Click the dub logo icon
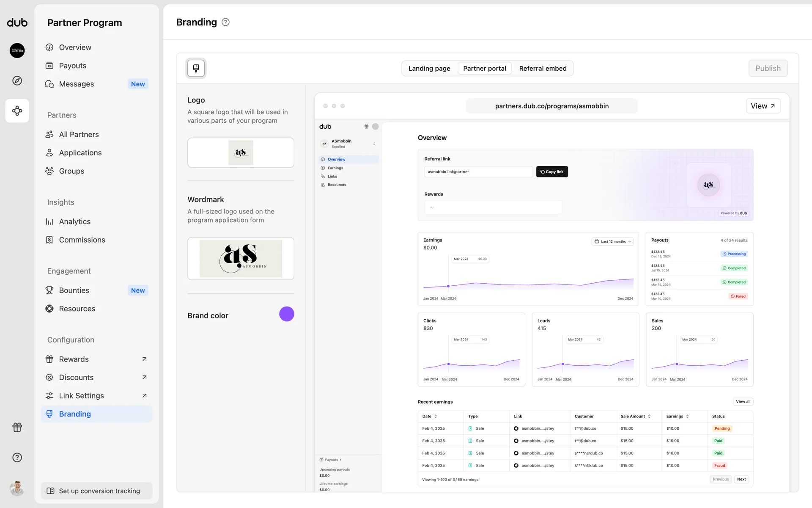This screenshot has height=508, width=812. tap(17, 22)
